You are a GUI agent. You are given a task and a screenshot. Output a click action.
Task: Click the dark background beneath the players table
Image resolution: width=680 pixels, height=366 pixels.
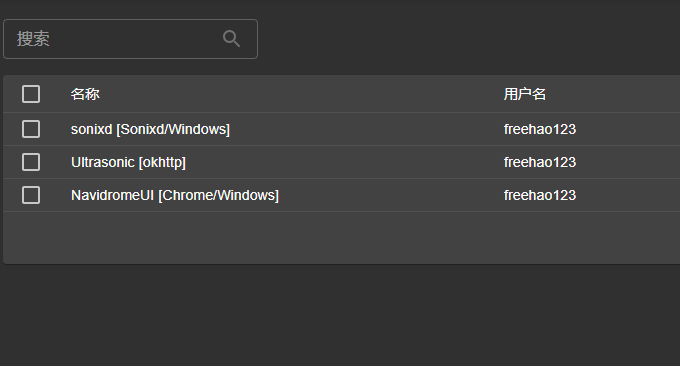coord(340,315)
